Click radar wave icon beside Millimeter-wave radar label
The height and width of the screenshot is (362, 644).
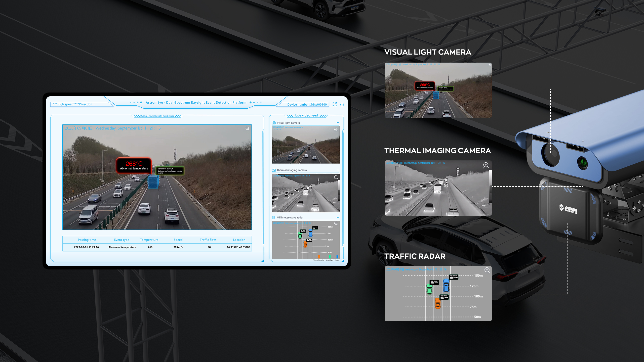click(x=274, y=217)
